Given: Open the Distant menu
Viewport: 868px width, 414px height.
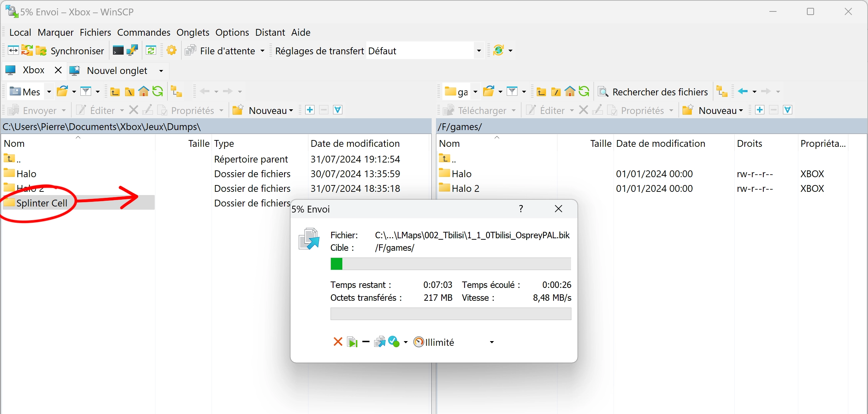Looking at the screenshot, I should tap(270, 33).
